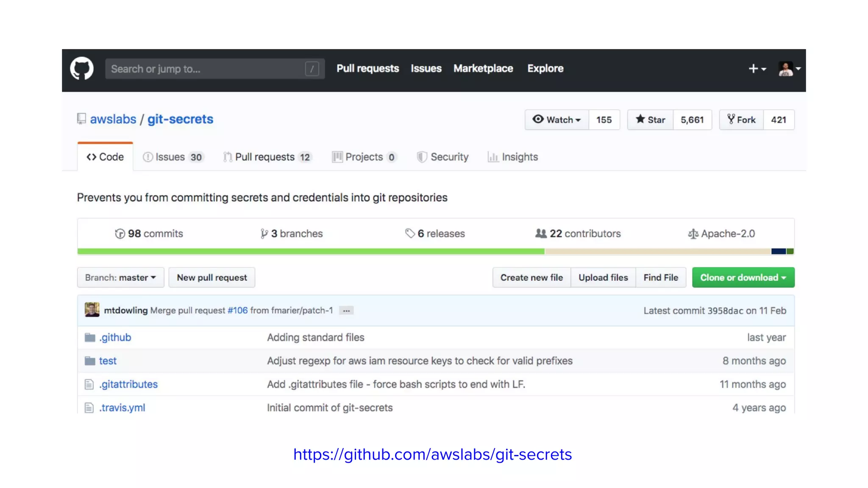Click the branches fork icon

coord(264,234)
